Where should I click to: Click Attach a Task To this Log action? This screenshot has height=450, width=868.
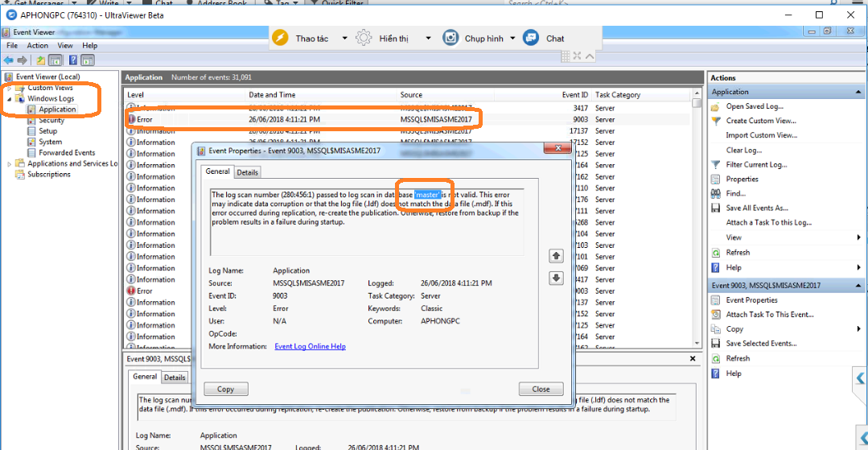tap(769, 223)
